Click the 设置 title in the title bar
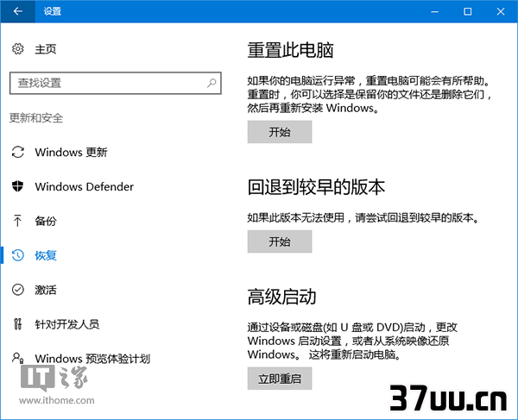The height and width of the screenshot is (420, 518). pos(53,11)
